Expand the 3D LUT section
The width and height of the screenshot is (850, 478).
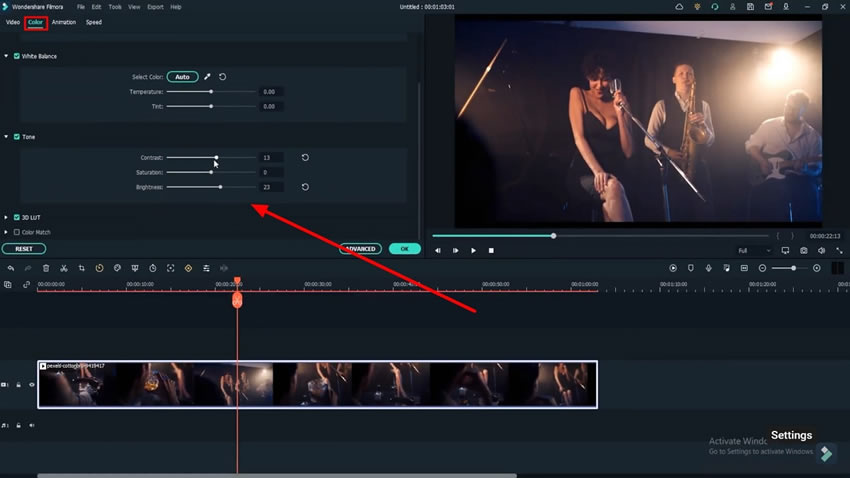(6, 217)
